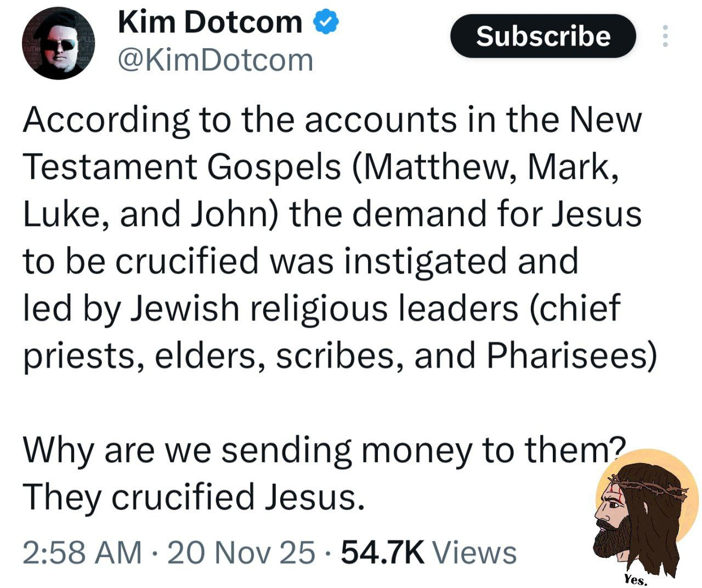Click the Subscribe button
This screenshot has height=588, width=702.
pos(543,36)
